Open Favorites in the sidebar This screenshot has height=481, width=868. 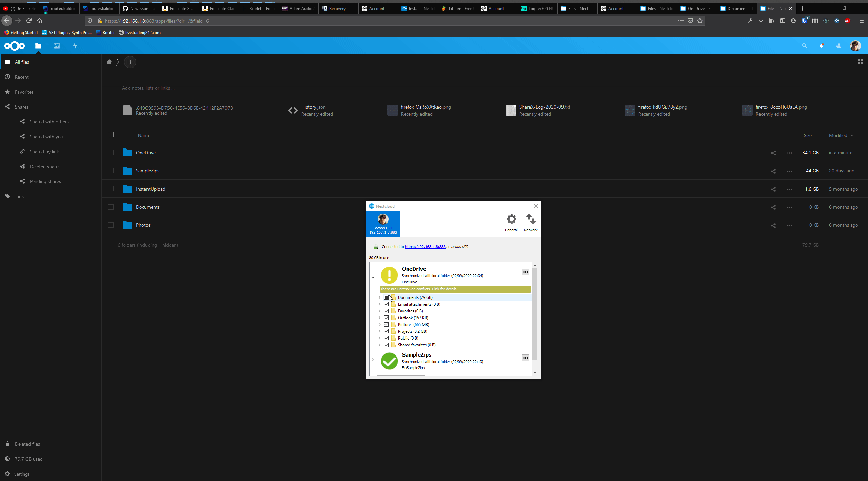24,92
